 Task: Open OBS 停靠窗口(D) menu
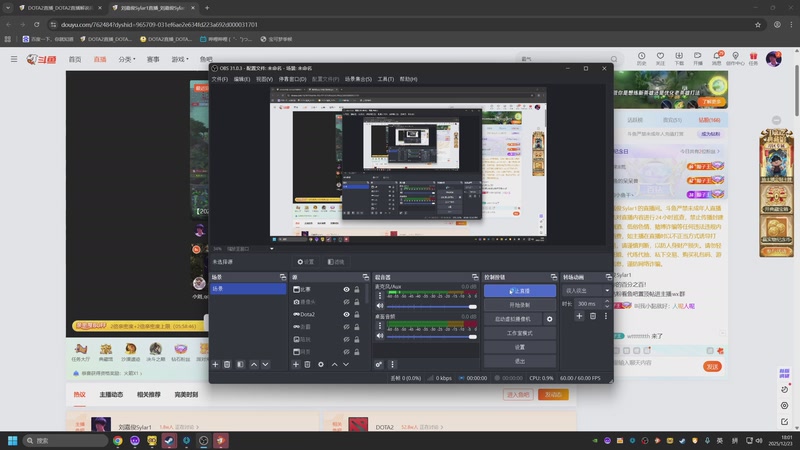[292, 79]
